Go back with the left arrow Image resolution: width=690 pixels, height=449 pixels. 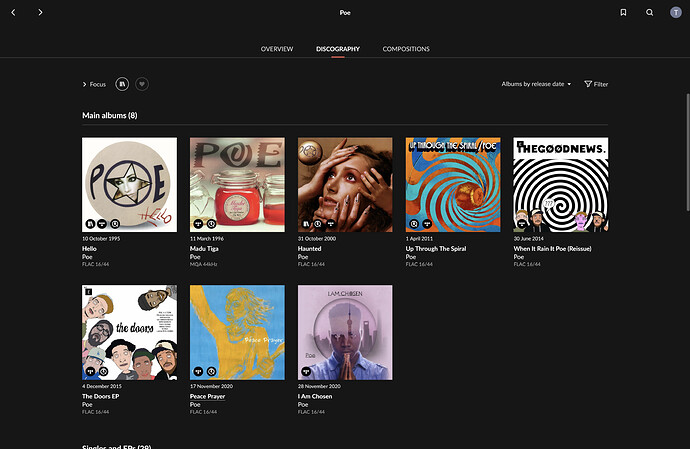pos(13,12)
